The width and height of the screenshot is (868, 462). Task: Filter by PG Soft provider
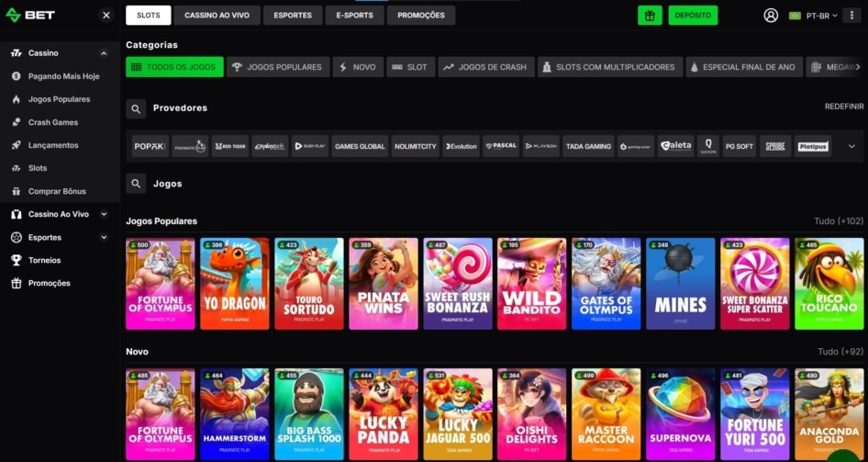pos(740,146)
